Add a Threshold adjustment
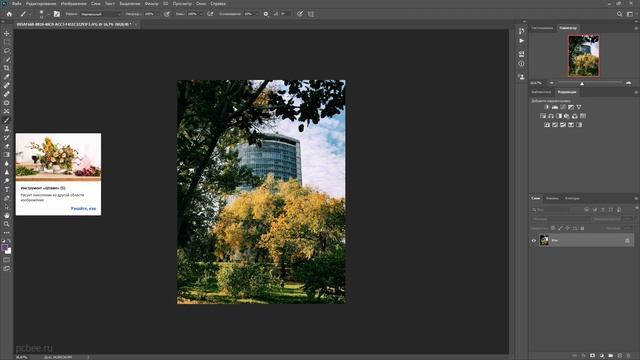Viewport: 640px width, 360px height. coord(563,125)
